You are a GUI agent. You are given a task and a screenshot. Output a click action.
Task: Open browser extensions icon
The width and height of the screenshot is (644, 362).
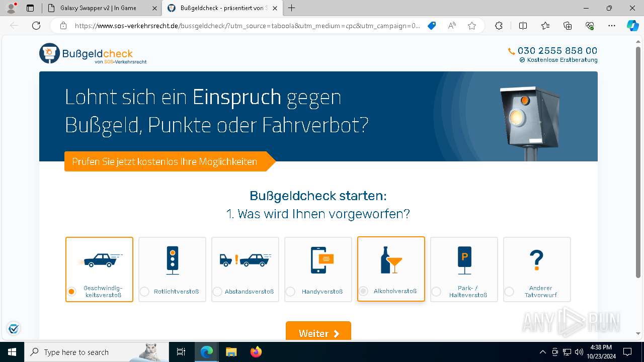pyautogui.click(x=499, y=26)
